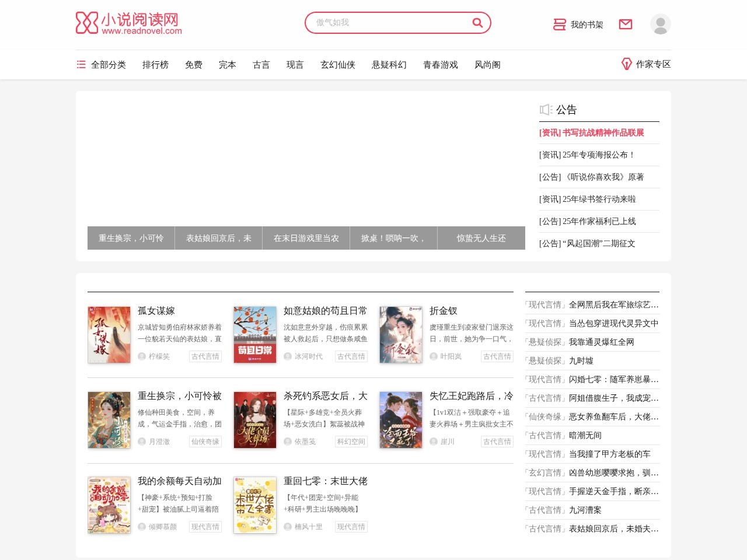
Task: Click the hamburger icon beside 全部分类
Action: click(81, 65)
